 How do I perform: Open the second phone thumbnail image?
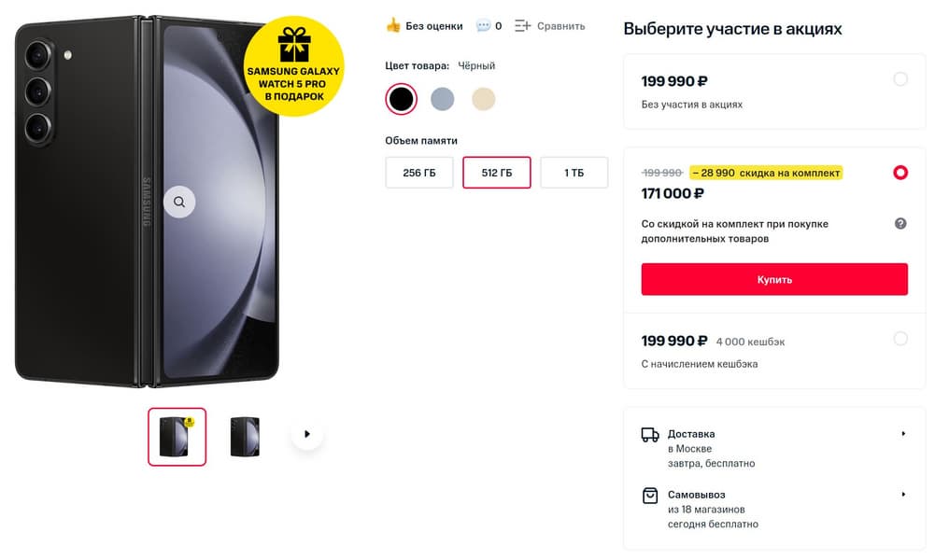[x=245, y=436]
